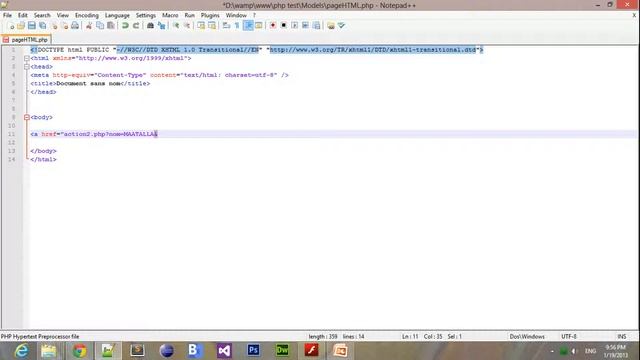Click the Stop Recording macro icon
640x360 pixels.
284,26
